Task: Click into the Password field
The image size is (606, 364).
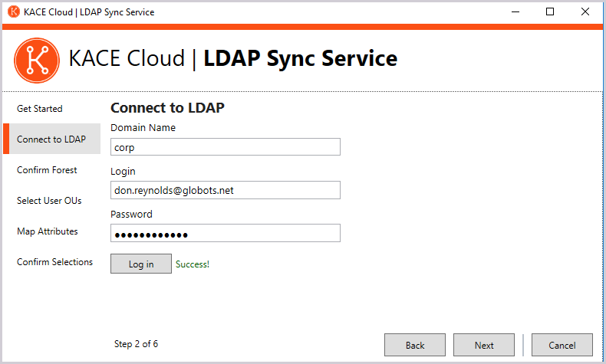Action: [225, 233]
